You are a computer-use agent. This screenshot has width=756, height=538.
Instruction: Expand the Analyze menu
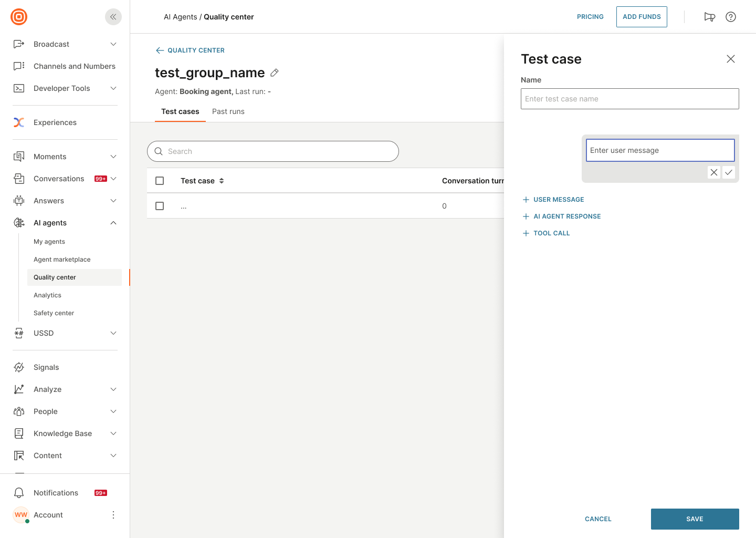pyautogui.click(x=48, y=389)
